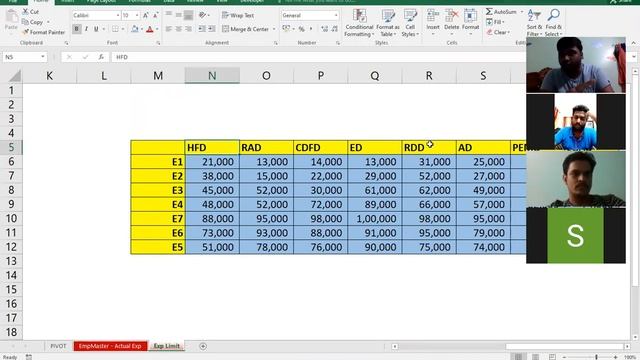Select row 10 header
Viewport: 640px width, 360px height.
tap(11, 218)
